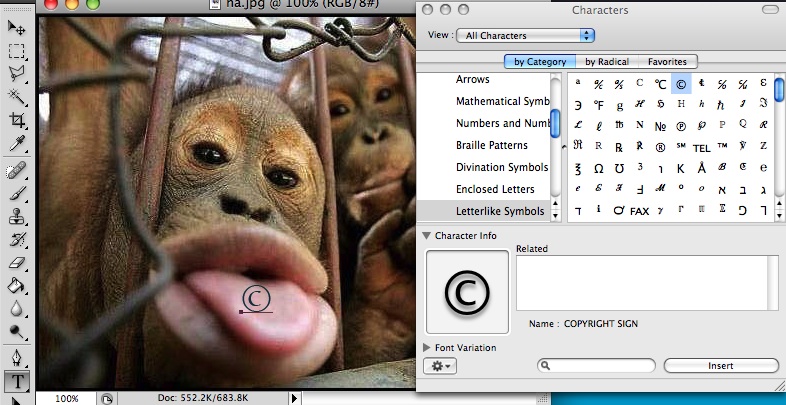Click the Insert button
Screen dimensions: 786x405
coord(720,366)
